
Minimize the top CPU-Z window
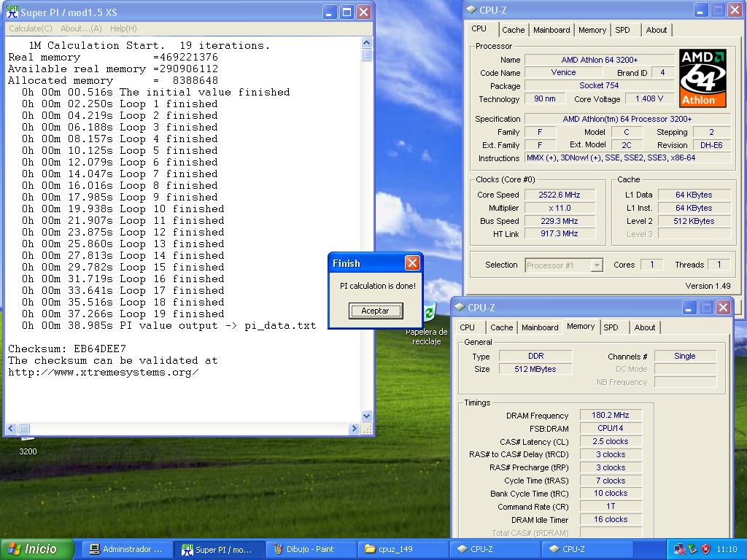click(700, 10)
